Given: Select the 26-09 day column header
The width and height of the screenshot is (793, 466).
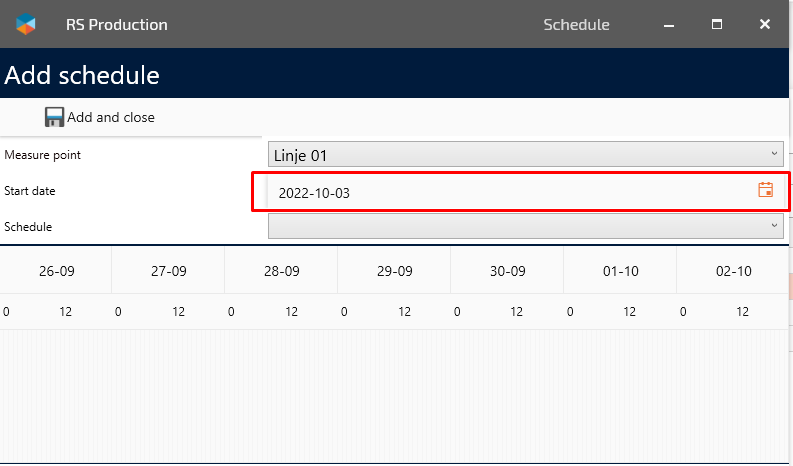Looking at the screenshot, I should click(x=56, y=271).
